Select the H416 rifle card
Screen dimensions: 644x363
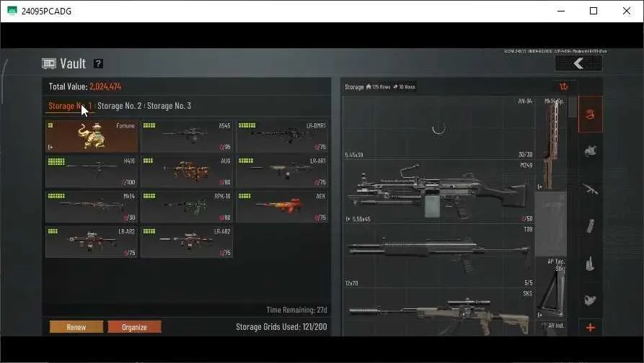[92, 171]
